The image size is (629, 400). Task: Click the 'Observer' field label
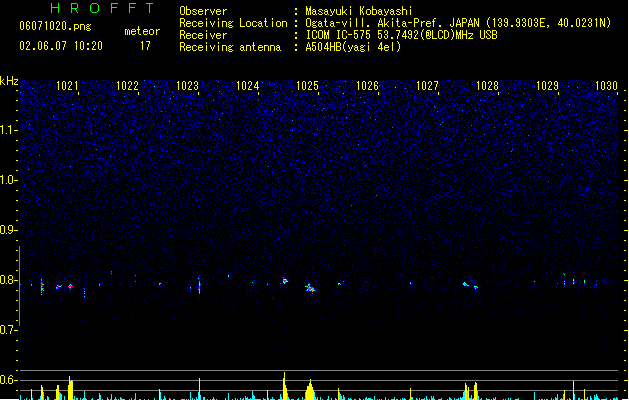(x=203, y=11)
